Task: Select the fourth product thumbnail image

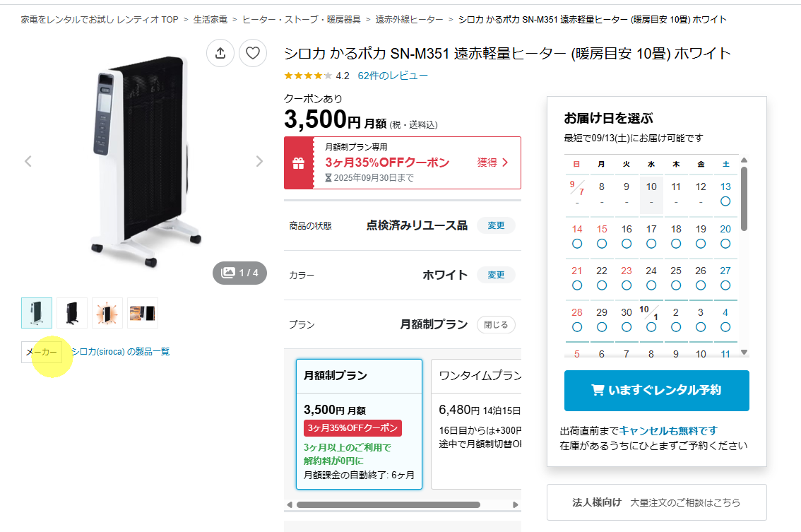Action: [x=143, y=313]
